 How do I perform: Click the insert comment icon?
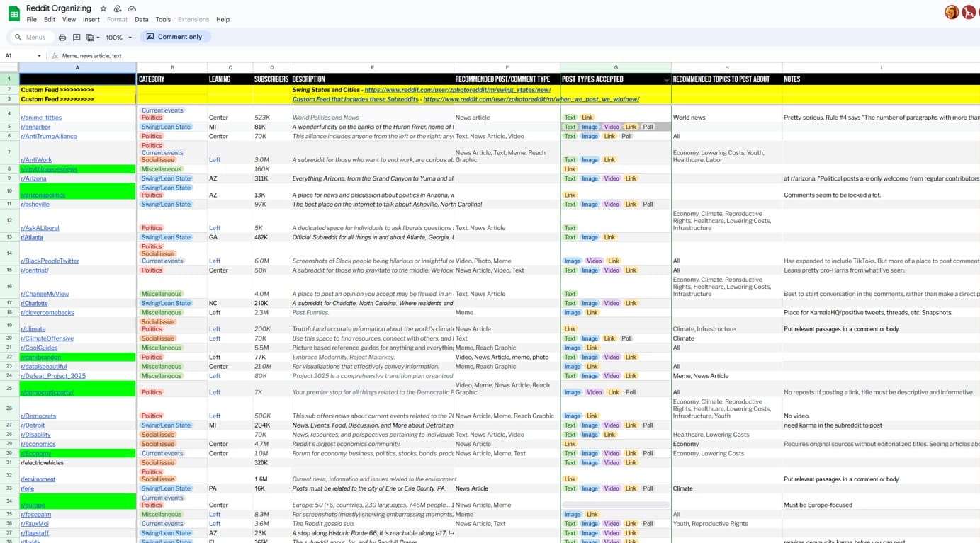[77, 38]
